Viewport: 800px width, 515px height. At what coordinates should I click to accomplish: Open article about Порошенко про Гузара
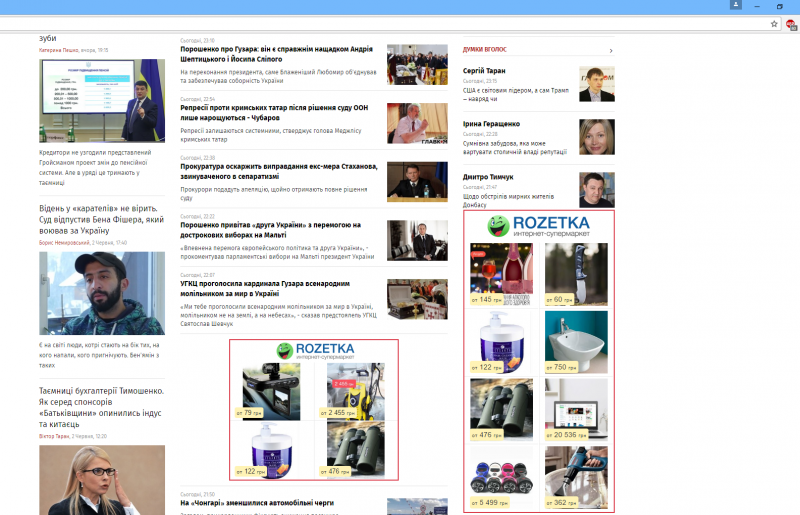point(277,54)
